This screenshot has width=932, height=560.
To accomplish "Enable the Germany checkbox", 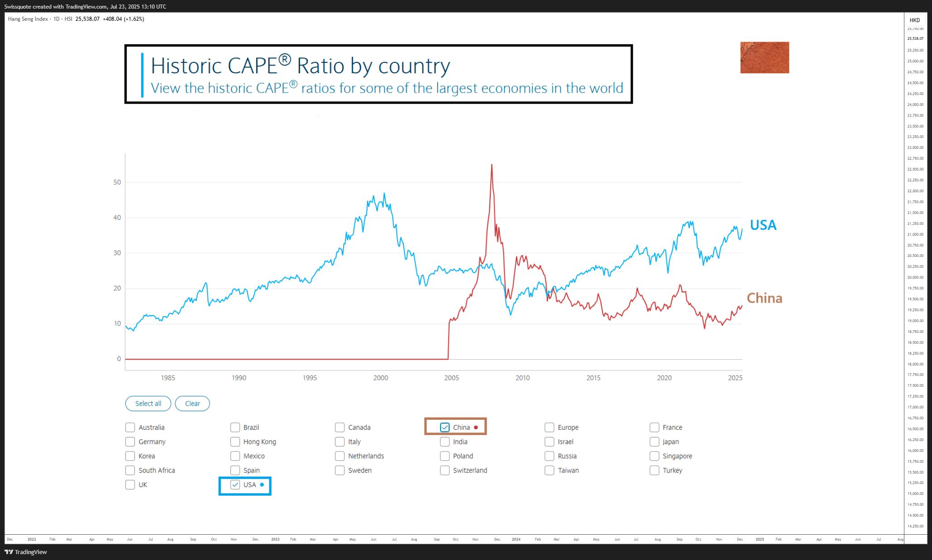I will pyautogui.click(x=130, y=441).
